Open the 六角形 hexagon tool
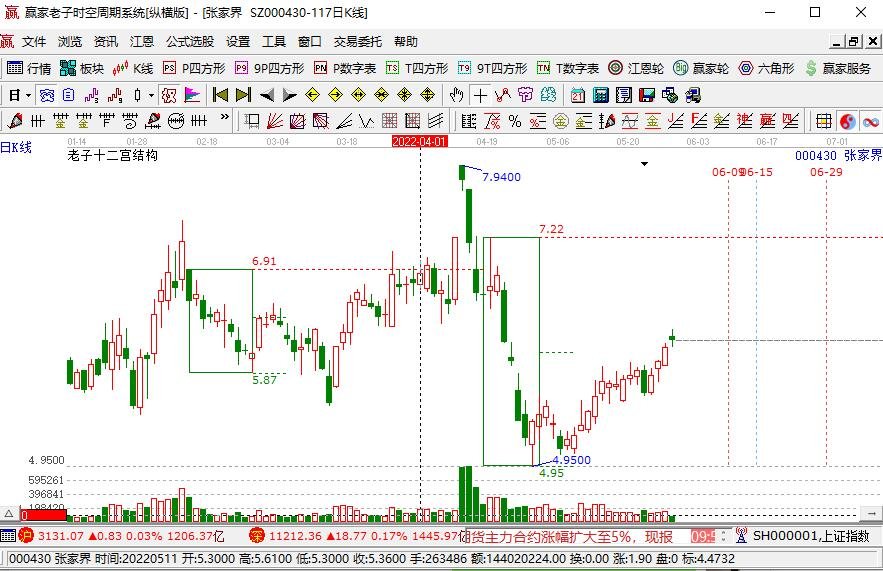 [766, 68]
